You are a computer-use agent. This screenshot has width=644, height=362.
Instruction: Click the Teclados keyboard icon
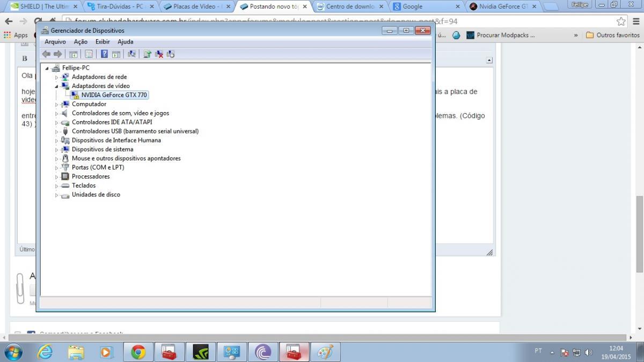pyautogui.click(x=65, y=186)
